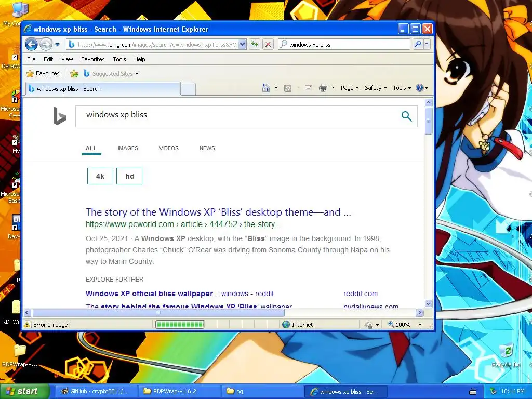Viewport: 532px width, 399px height.
Task: Switch to the IMAGES tab
Action: (128, 148)
